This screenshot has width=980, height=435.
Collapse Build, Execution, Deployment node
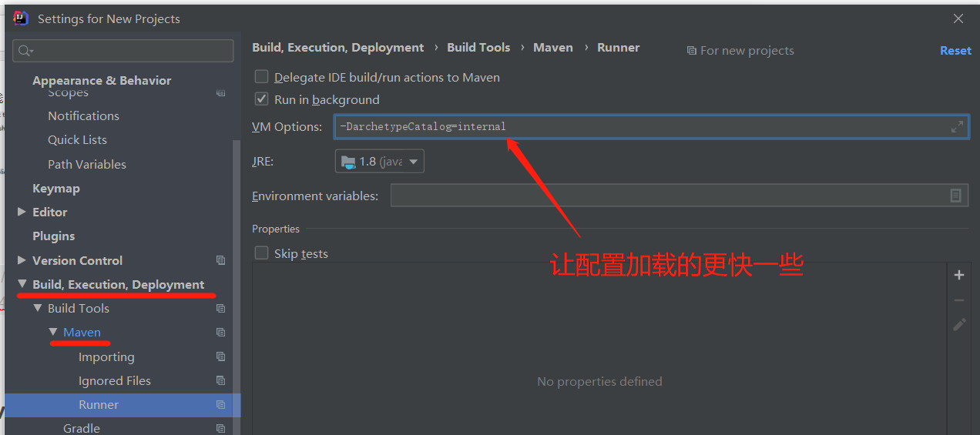click(x=22, y=284)
